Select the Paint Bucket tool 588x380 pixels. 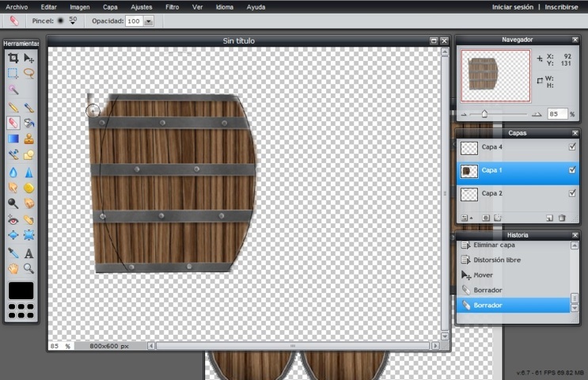[x=28, y=123]
